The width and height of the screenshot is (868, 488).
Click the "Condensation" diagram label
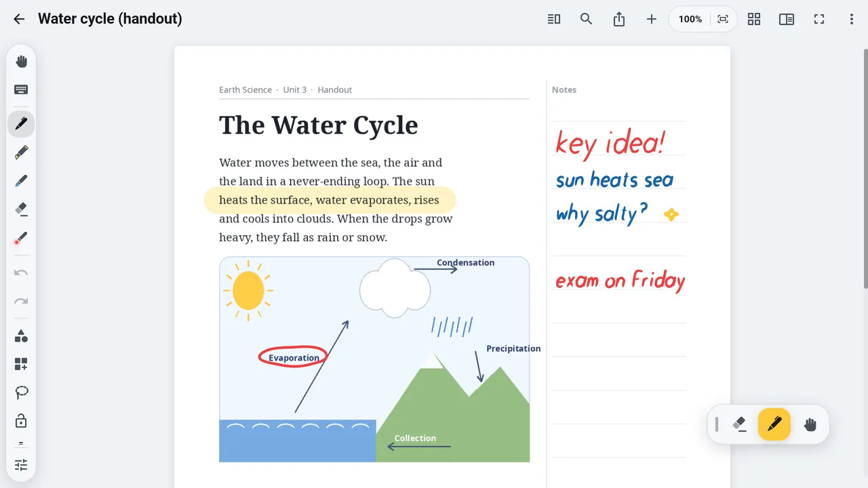(466, 262)
